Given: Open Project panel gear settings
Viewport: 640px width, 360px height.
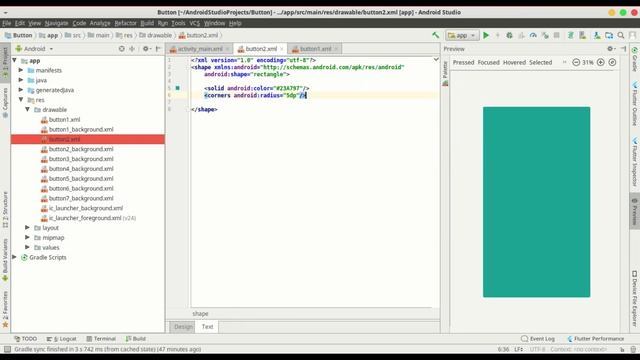Looking at the screenshot, I should pyautogui.click(x=146, y=49).
